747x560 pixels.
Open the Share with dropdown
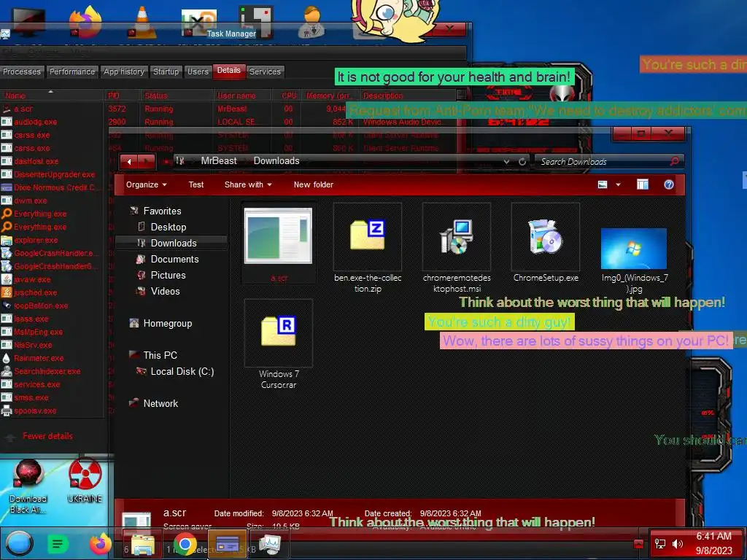coord(248,184)
